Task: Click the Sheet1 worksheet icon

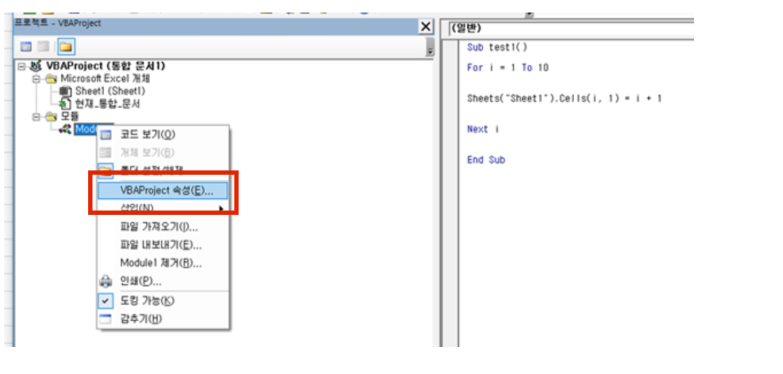Action: click(66, 91)
